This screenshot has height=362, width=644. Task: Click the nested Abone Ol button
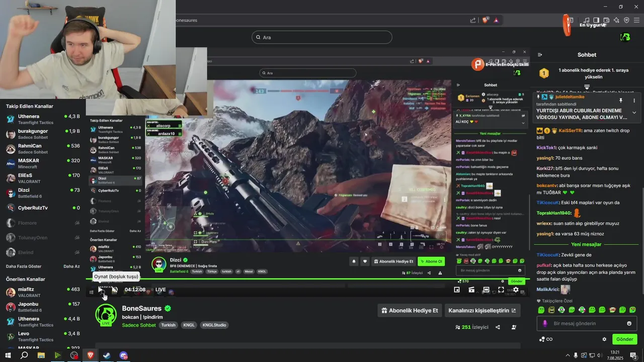[431, 261]
